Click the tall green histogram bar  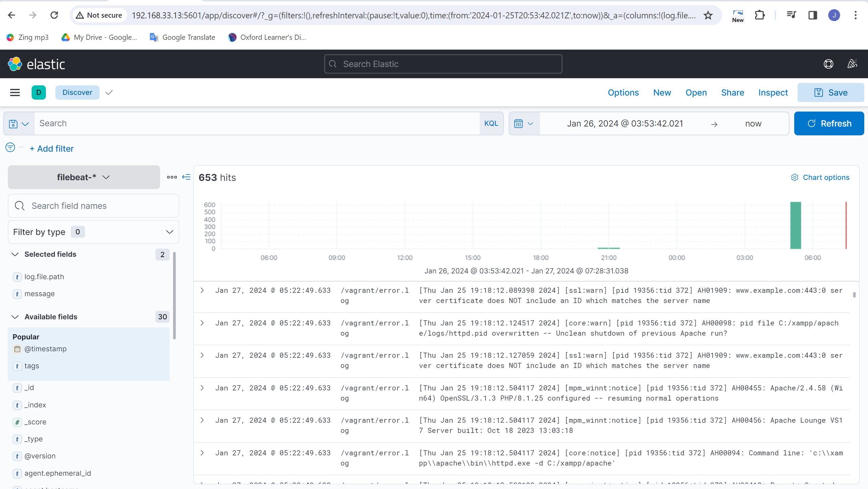pyautogui.click(x=795, y=225)
